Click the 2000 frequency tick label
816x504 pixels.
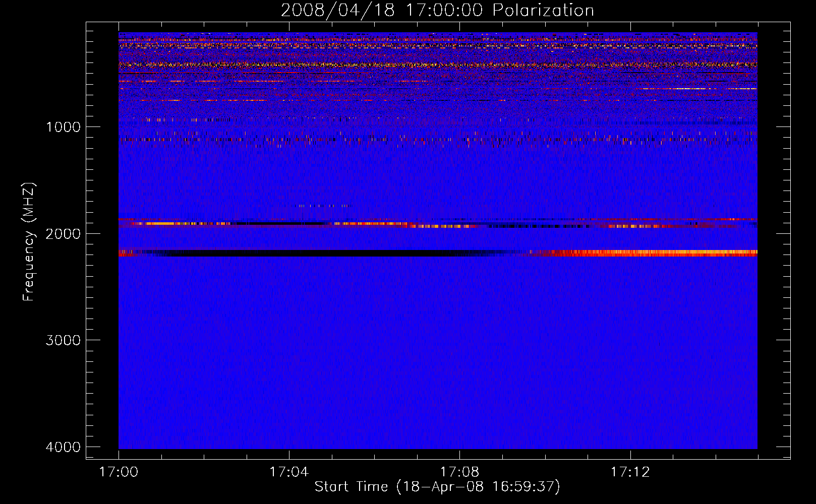pyautogui.click(x=63, y=233)
